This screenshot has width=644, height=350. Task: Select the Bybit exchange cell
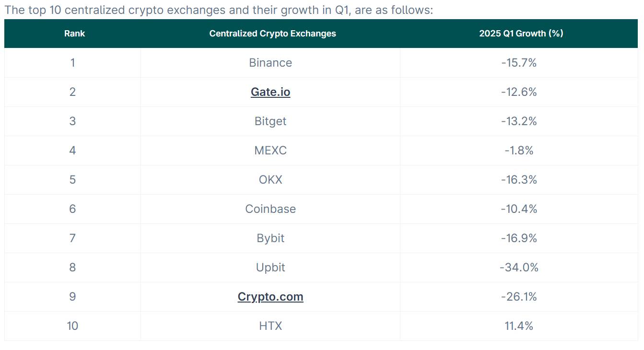(x=270, y=238)
